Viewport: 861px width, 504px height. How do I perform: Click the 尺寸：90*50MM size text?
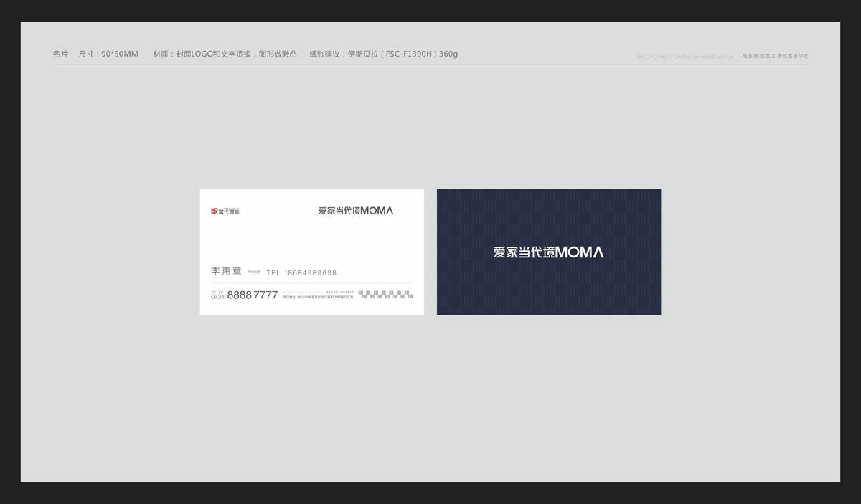(108, 54)
